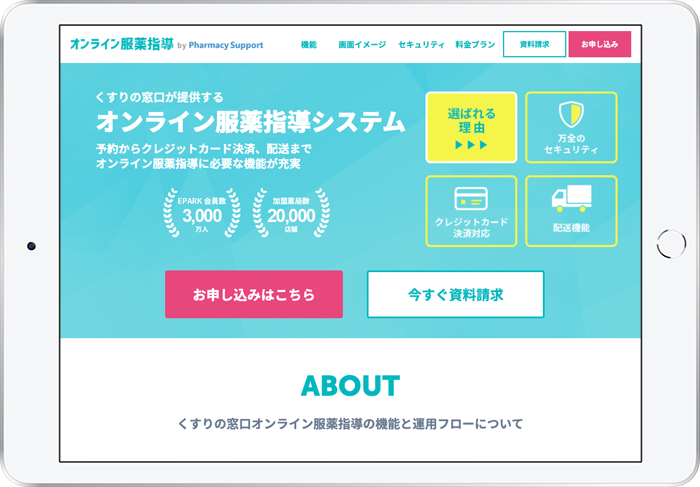Click the オンライン服薬指導に必要な機能が充実 line
The height and width of the screenshot is (487, 700).
(198, 164)
